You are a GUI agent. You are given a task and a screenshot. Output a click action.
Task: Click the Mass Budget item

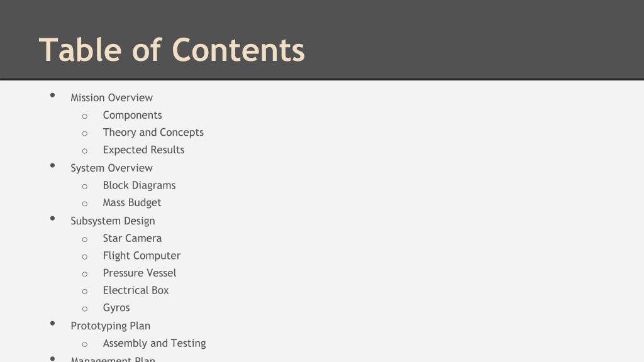[x=132, y=203]
